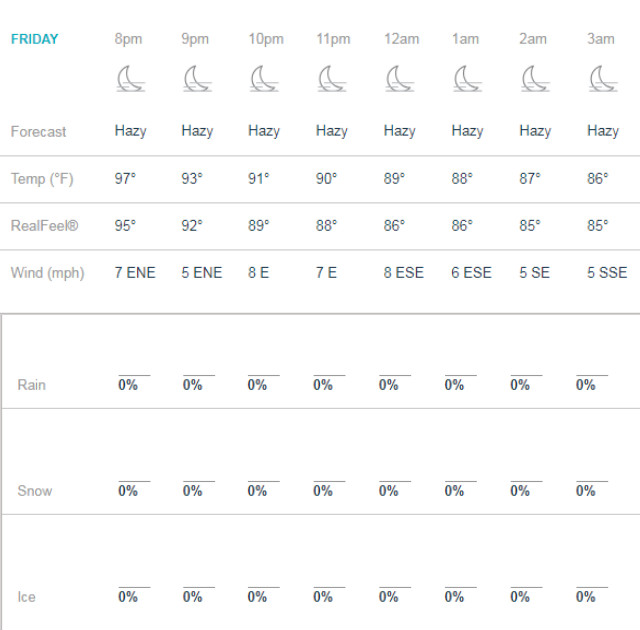Image resolution: width=640 pixels, height=630 pixels.
Task: Click the 2am hazy moon icon
Action: click(x=536, y=78)
